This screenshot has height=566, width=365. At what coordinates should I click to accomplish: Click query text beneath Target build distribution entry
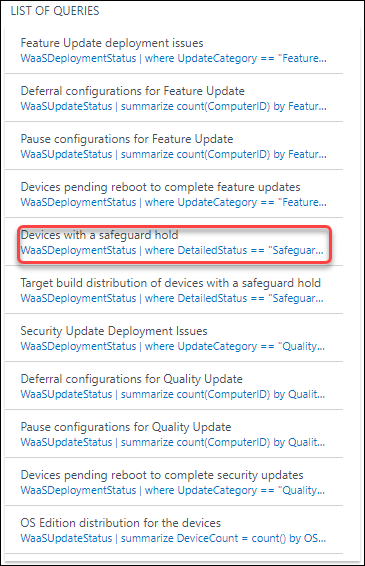172,298
